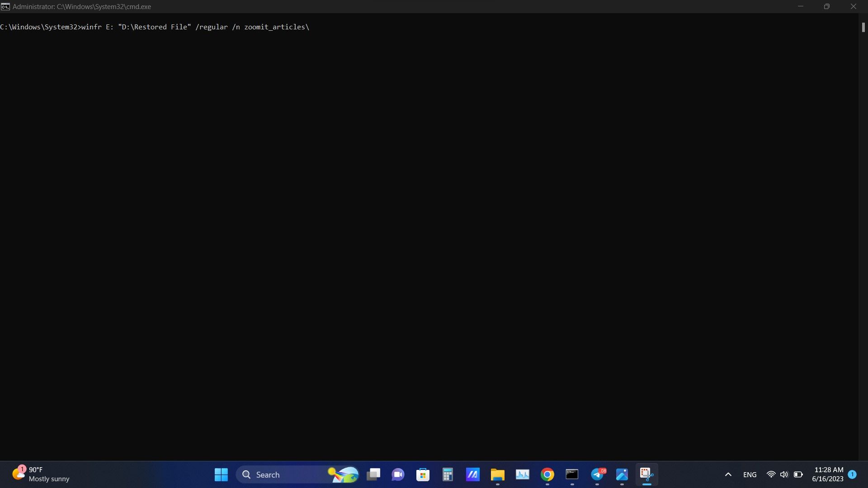Click the battery status icon
Screen dimensions: 868x488
(x=798, y=474)
